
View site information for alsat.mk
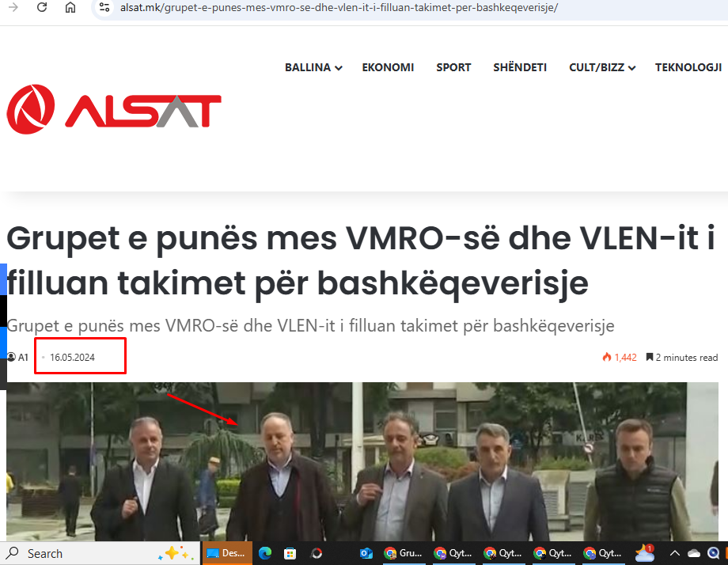pos(104,7)
